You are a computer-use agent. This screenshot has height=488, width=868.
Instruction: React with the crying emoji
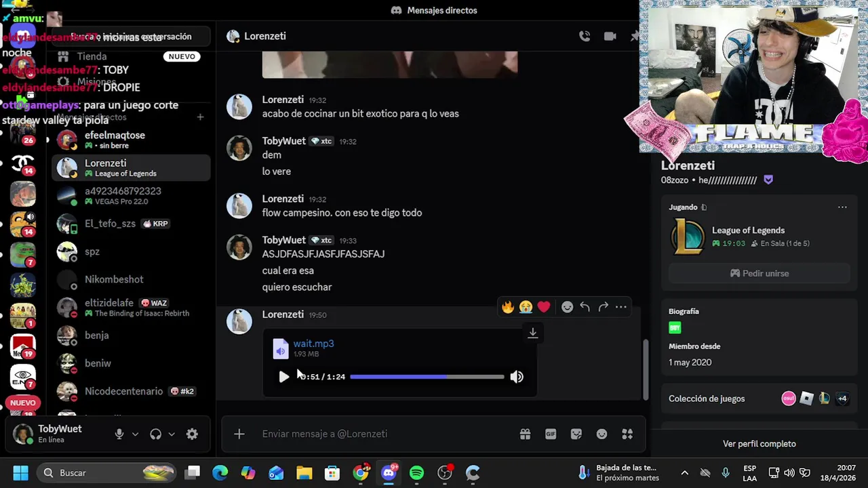pos(526,307)
